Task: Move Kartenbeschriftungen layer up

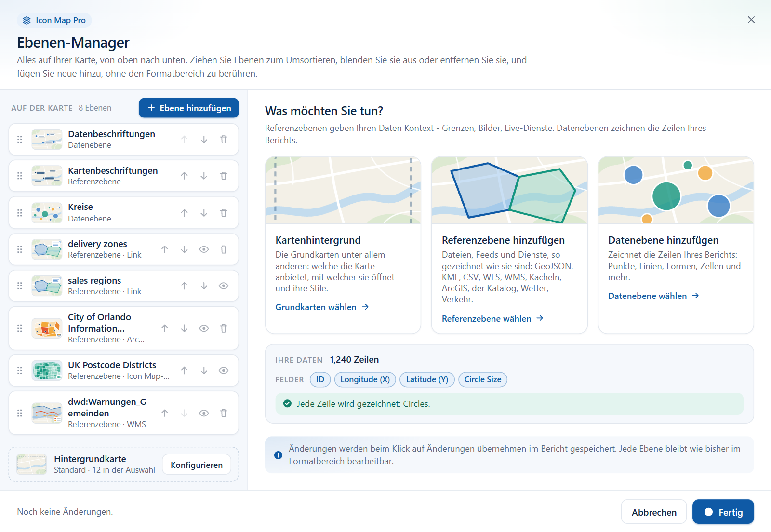Action: [184, 176]
